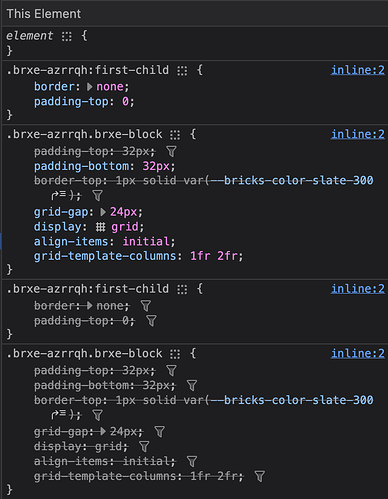The height and width of the screenshot is (499, 388).
Task: Click filter icon beside struck-through align-items: initial
Action: [192, 462]
